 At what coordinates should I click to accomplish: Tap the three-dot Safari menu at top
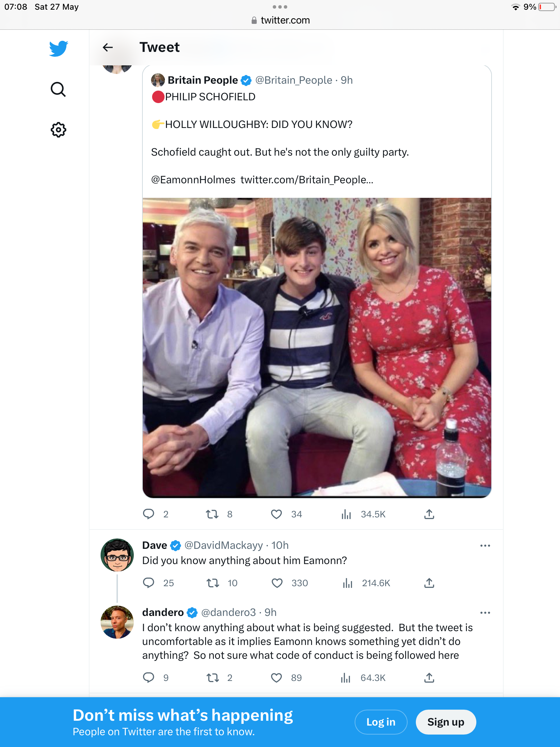pyautogui.click(x=280, y=7)
